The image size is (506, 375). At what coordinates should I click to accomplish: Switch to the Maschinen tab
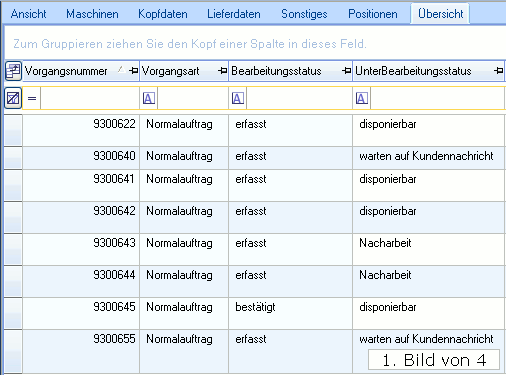pos(92,14)
